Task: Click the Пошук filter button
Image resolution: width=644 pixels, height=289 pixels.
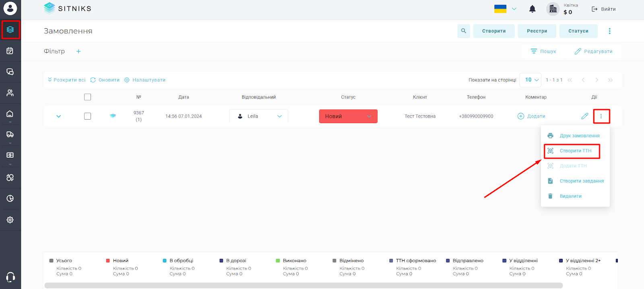Action: (543, 52)
